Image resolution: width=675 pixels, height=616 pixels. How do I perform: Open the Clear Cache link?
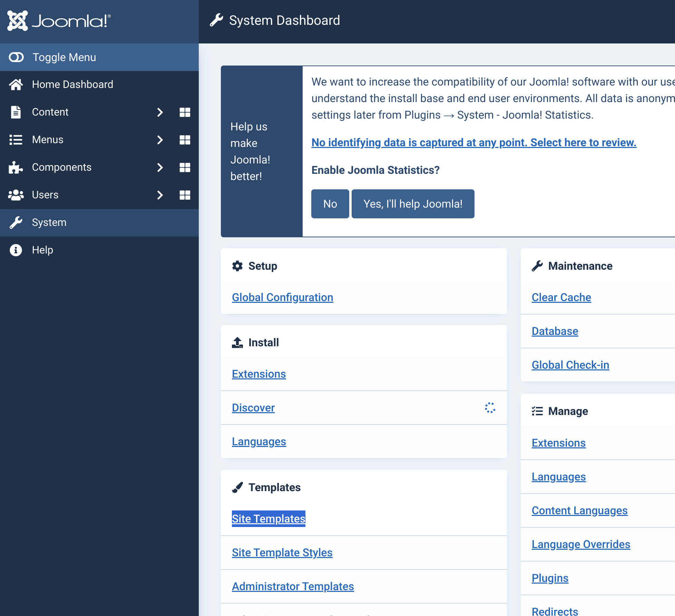pyautogui.click(x=561, y=297)
